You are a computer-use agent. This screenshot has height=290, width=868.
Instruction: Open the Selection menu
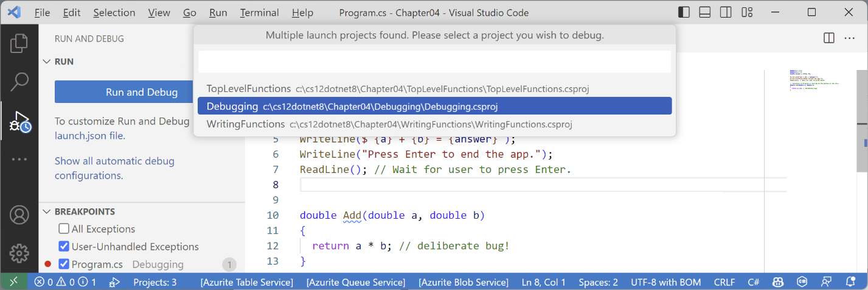click(x=114, y=12)
